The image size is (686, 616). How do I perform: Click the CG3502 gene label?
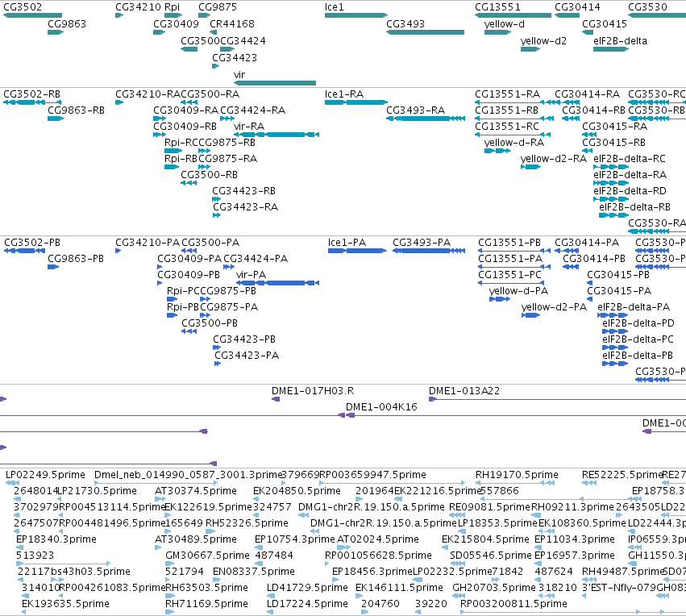click(23, 7)
